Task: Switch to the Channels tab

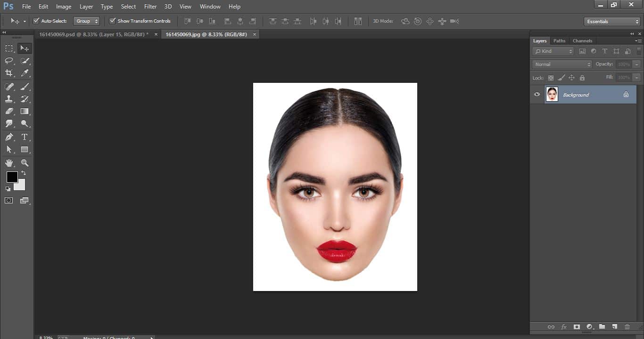Action: pyautogui.click(x=582, y=40)
